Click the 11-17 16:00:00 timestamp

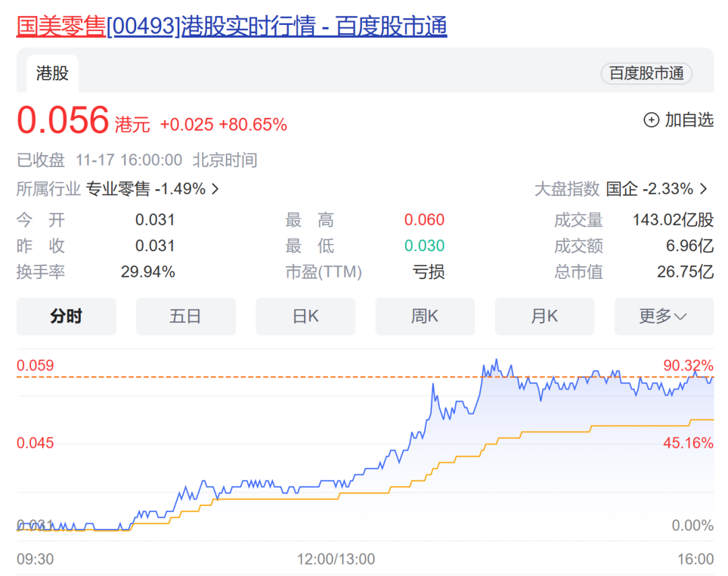coord(129,160)
